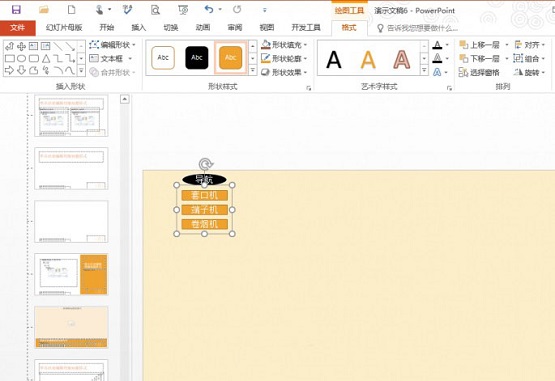Viewport: 555px width, 381px height.
Task: Expand the shape styles gallery more button
Action: [x=253, y=70]
